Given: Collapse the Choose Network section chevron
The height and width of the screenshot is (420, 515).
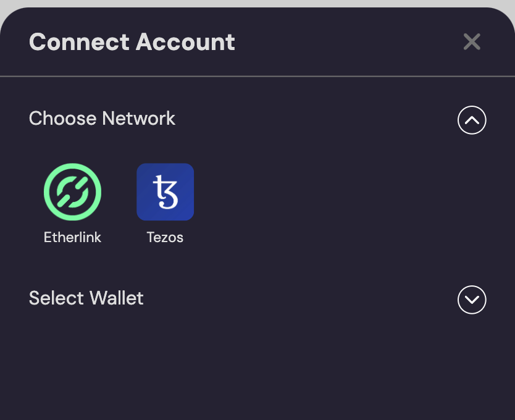Looking at the screenshot, I should (472, 120).
